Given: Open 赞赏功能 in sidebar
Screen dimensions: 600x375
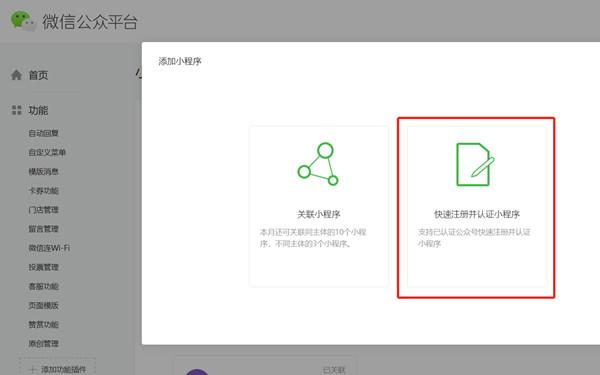Looking at the screenshot, I should [44, 324].
